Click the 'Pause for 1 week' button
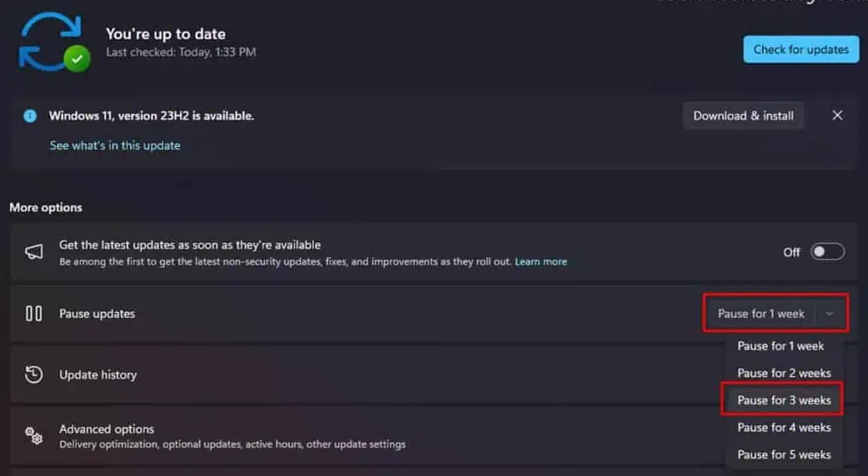 pos(761,314)
